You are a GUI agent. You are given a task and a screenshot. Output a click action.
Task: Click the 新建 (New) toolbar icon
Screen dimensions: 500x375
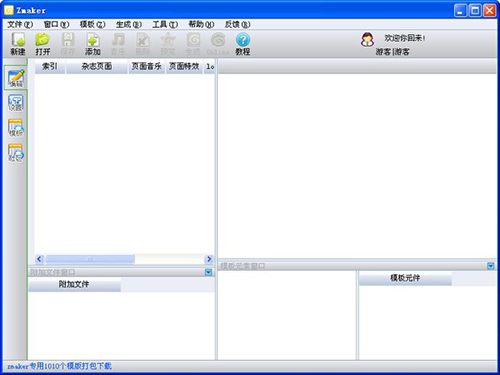pos(18,43)
